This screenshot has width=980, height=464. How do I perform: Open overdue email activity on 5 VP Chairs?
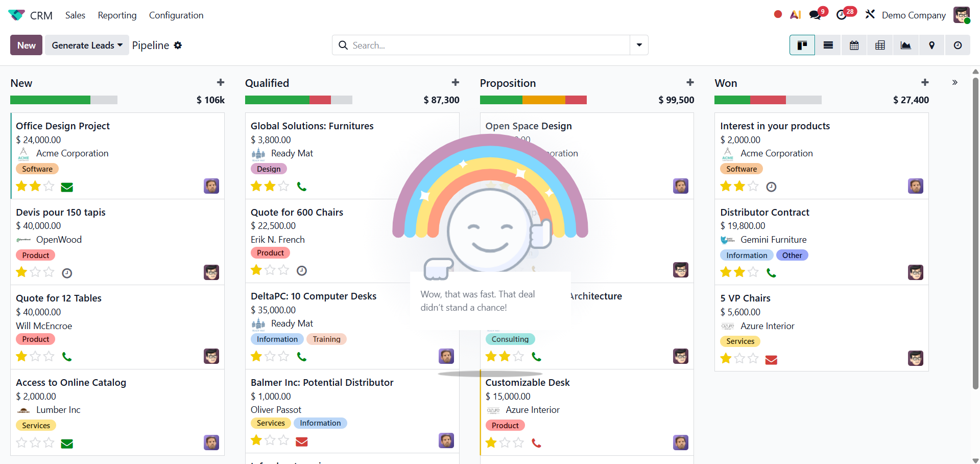click(x=771, y=360)
